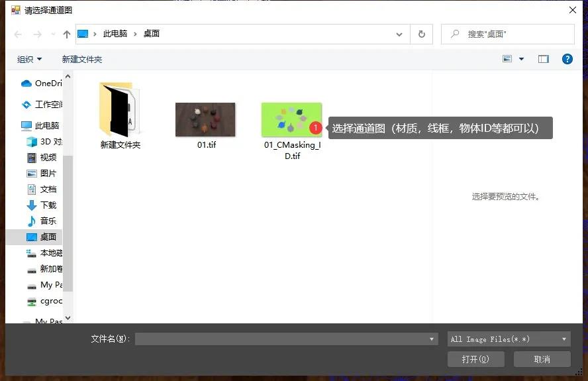Expand the address bar history dropdown

pyautogui.click(x=399, y=34)
